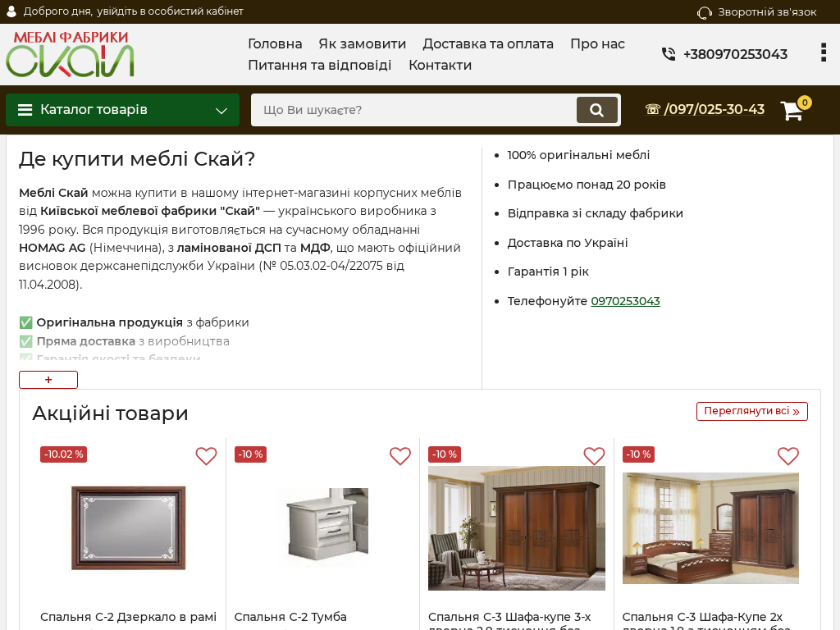Click the Акційні товари heading
This screenshot has height=630, width=840.
point(111,413)
